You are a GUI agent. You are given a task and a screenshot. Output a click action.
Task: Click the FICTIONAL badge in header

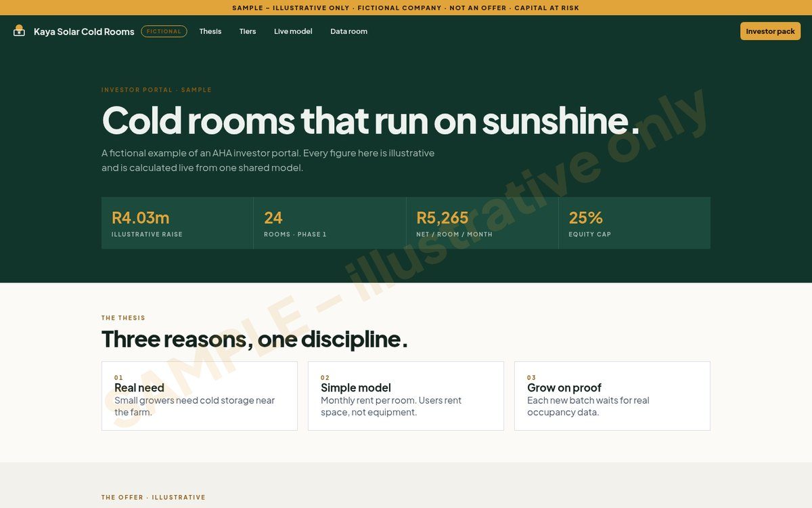pyautogui.click(x=164, y=31)
